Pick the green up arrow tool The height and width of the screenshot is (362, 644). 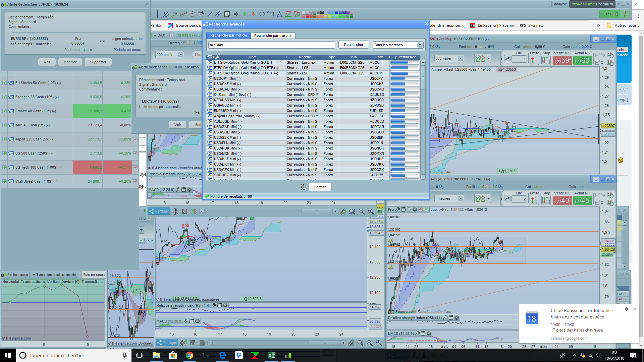245,14
